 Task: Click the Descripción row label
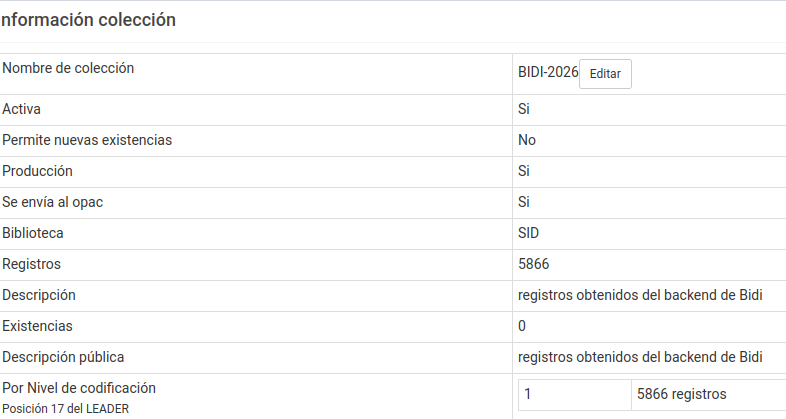tap(39, 295)
